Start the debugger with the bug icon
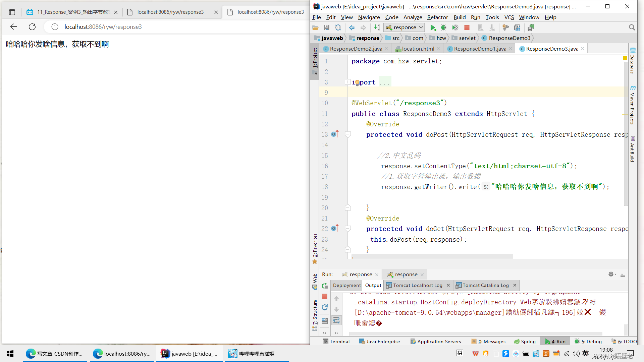The height and width of the screenshot is (362, 644). point(444,27)
